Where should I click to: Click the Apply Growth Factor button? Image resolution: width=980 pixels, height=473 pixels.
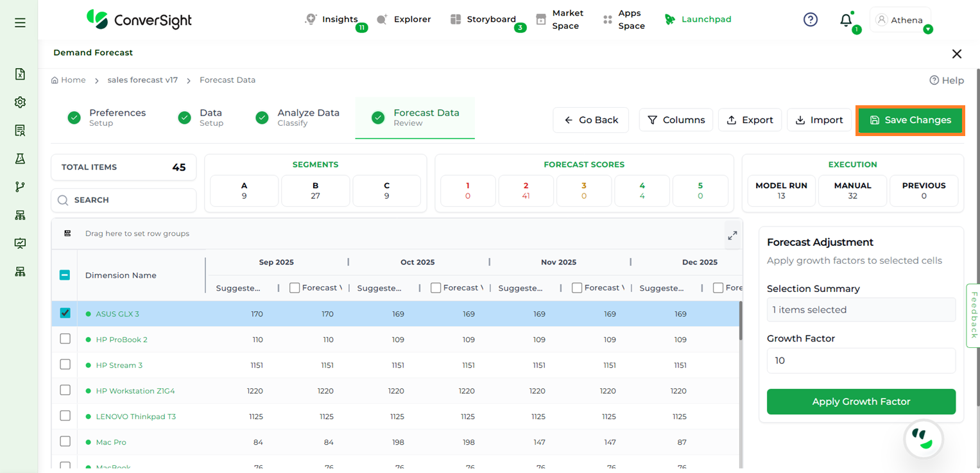tap(861, 402)
